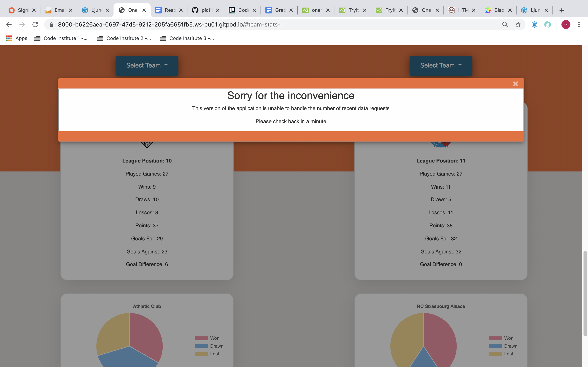Screen dimensions: 588x367
Task: Click the browser forward navigation button
Action: pyautogui.click(x=22, y=24)
